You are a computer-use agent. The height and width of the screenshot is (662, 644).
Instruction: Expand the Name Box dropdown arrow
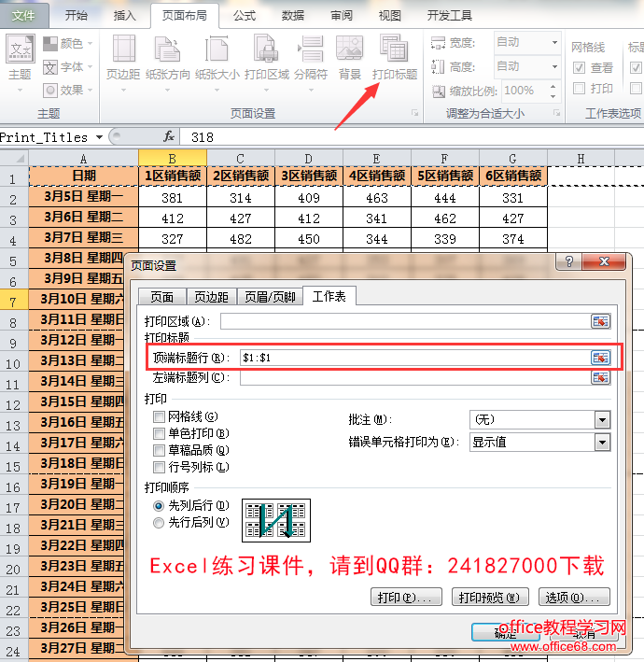click(99, 137)
